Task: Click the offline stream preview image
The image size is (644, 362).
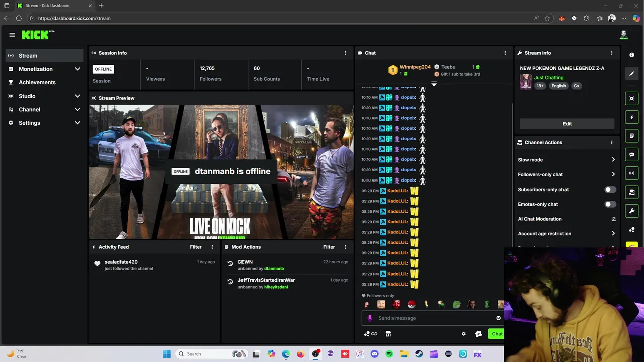Action: 221,172
